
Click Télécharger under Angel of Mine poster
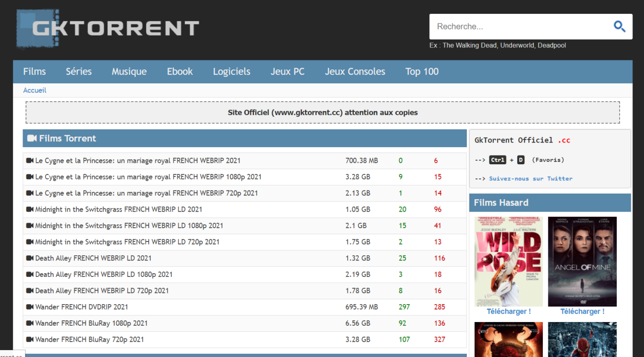coord(582,311)
